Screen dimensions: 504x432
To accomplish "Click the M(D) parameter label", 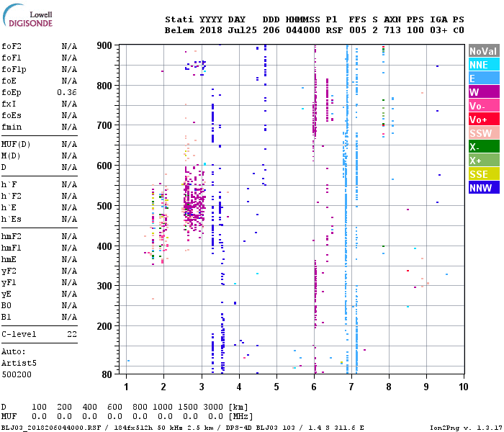I will tap(12, 156).
